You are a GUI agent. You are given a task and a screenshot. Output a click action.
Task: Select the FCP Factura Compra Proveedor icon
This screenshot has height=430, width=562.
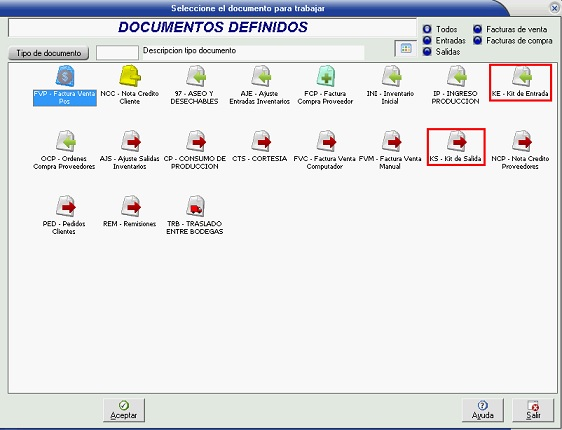326,76
